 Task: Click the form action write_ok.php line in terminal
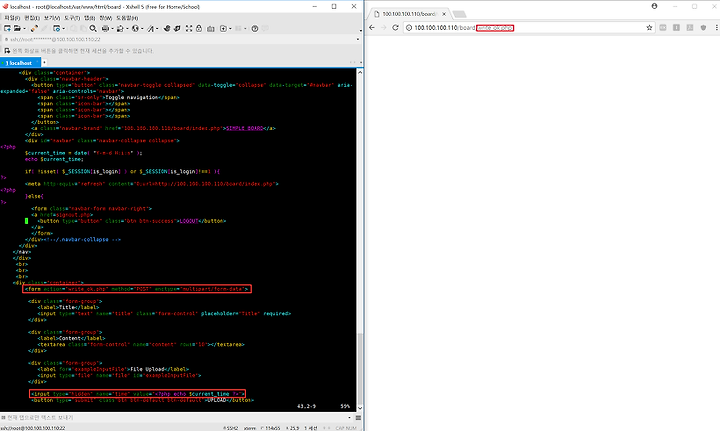(137, 289)
